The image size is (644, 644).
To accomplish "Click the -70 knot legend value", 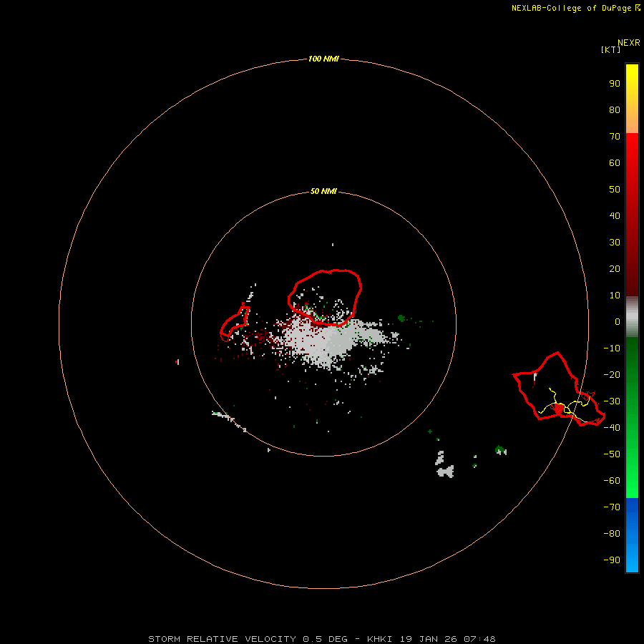I will [x=612, y=507].
